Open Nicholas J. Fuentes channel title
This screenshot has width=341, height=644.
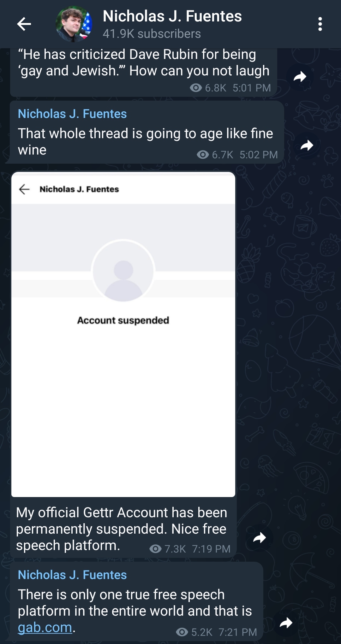point(172,16)
